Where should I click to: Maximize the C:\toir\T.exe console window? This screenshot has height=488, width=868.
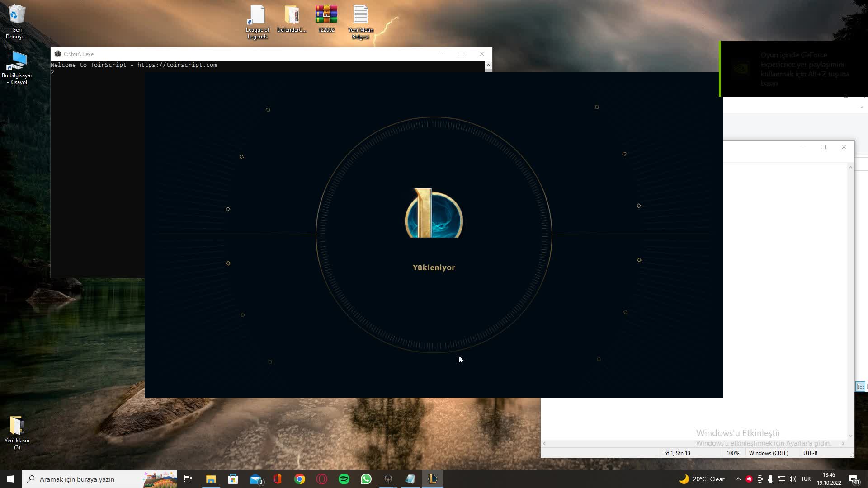pyautogui.click(x=461, y=54)
